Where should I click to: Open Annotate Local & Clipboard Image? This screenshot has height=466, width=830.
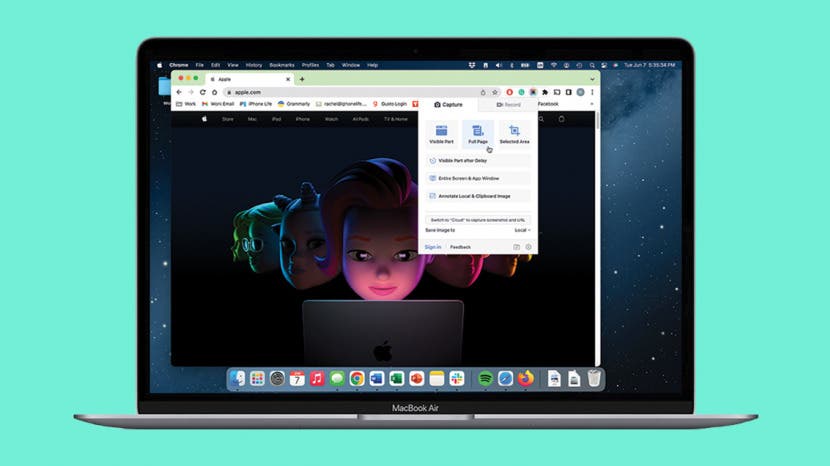[478, 196]
